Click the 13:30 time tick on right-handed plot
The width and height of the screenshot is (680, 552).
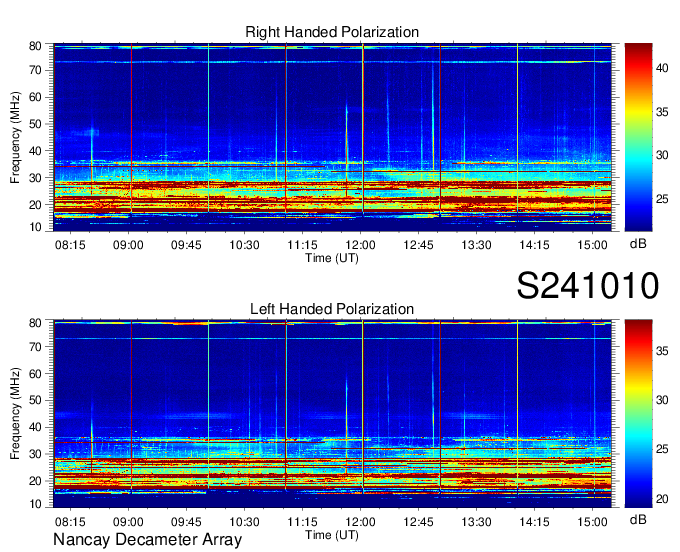(x=476, y=245)
